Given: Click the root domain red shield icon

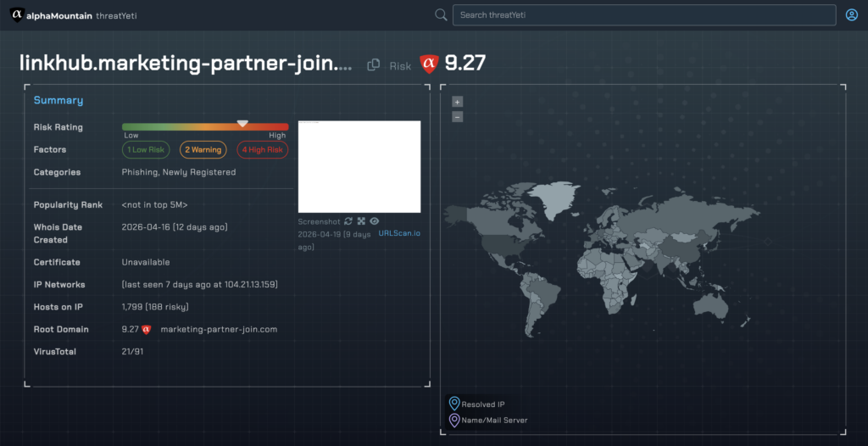Looking at the screenshot, I should pyautogui.click(x=146, y=330).
